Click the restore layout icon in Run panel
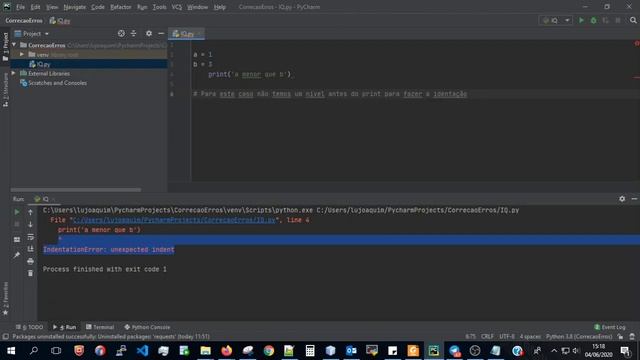Screen dimensions: 640x360 [x=17, y=240]
